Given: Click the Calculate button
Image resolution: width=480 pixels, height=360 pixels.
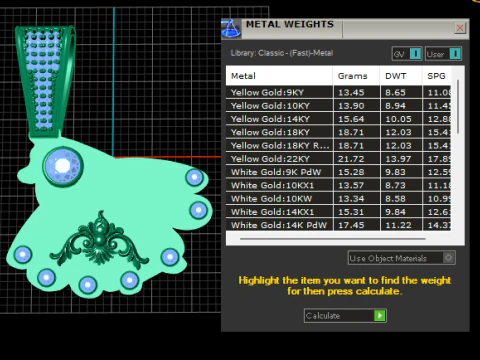Looking at the screenshot, I should point(345,315).
